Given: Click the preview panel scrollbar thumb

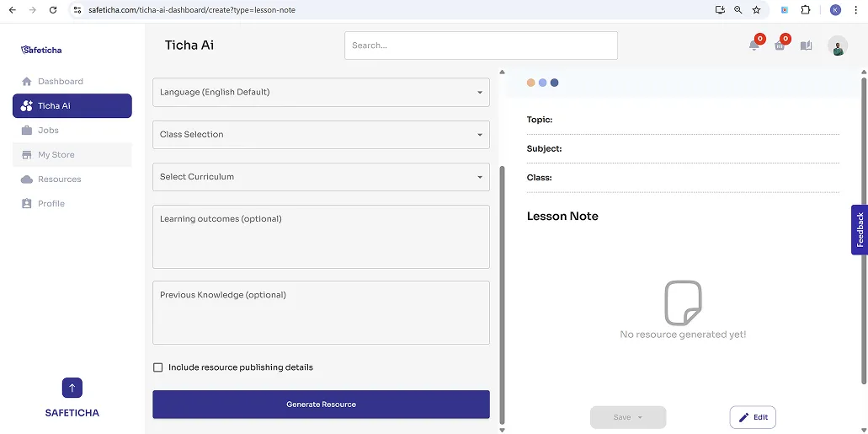Looking at the screenshot, I should [x=864, y=230].
